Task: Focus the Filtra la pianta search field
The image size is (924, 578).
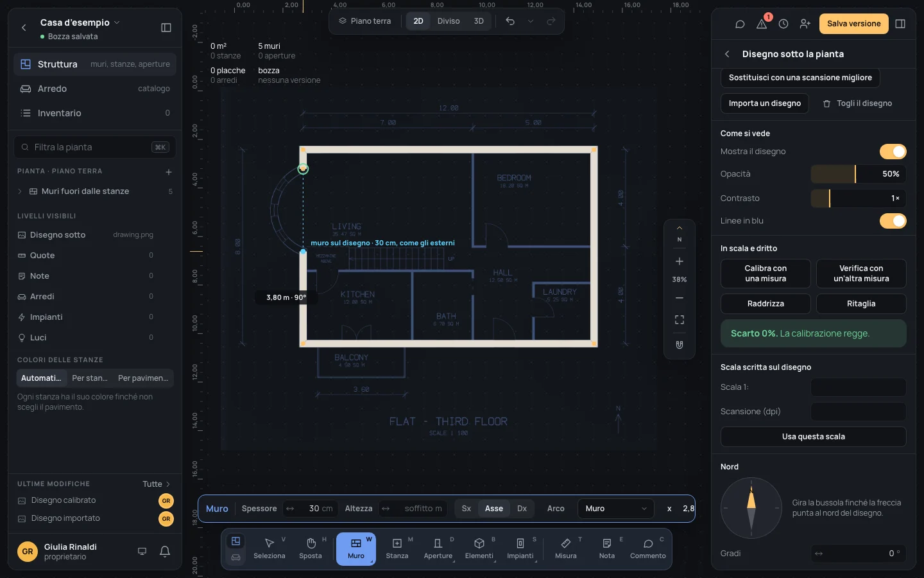Action: [95, 147]
